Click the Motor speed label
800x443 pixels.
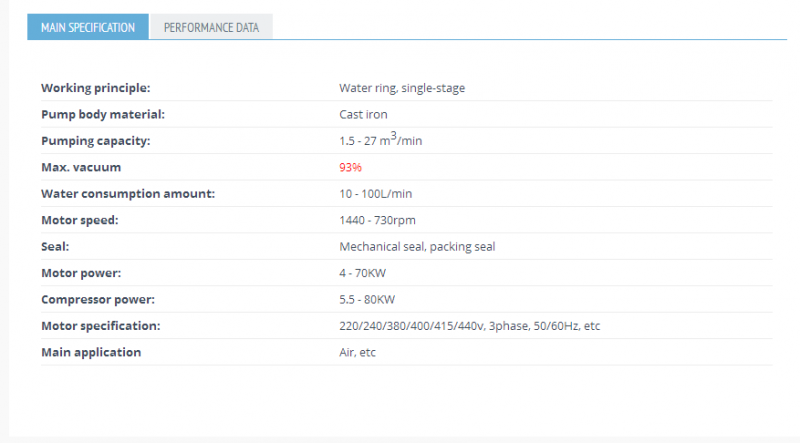point(80,220)
